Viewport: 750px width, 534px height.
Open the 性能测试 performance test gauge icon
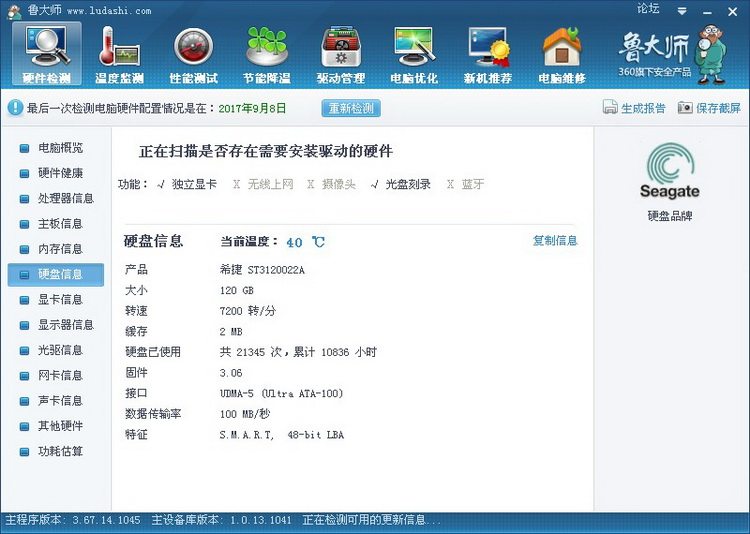pyautogui.click(x=193, y=54)
